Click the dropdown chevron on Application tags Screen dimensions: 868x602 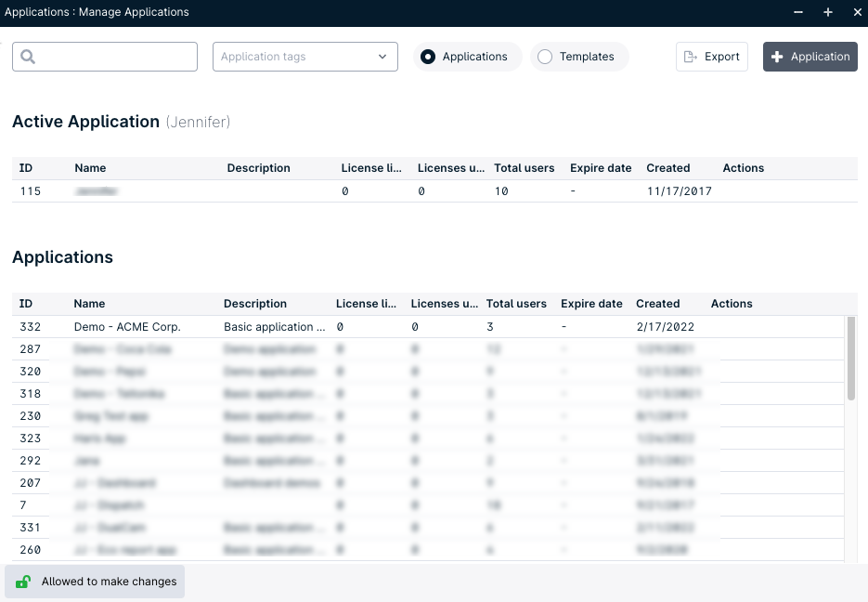[381, 57]
